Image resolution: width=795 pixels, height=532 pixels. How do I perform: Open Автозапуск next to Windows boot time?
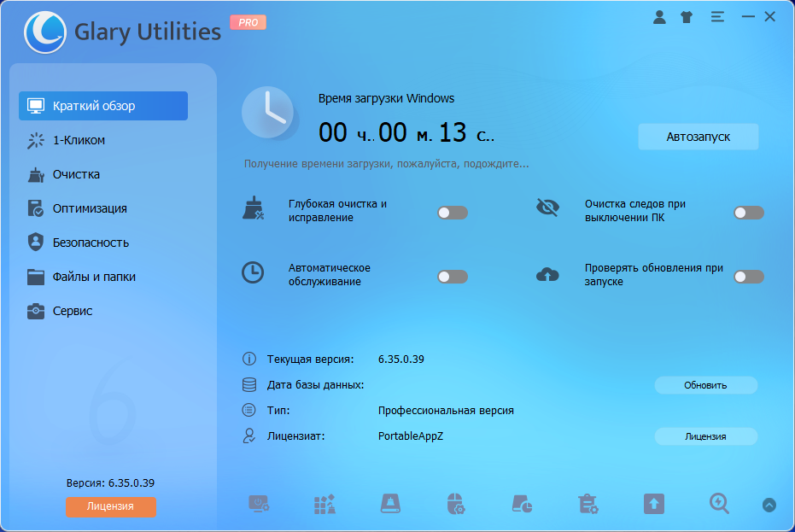click(698, 137)
